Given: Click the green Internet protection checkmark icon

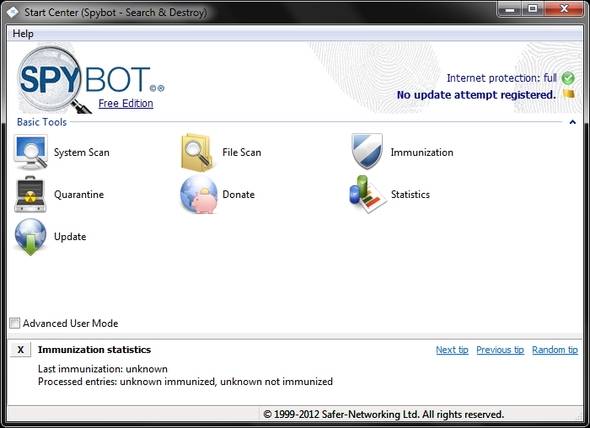Looking at the screenshot, I should [568, 78].
